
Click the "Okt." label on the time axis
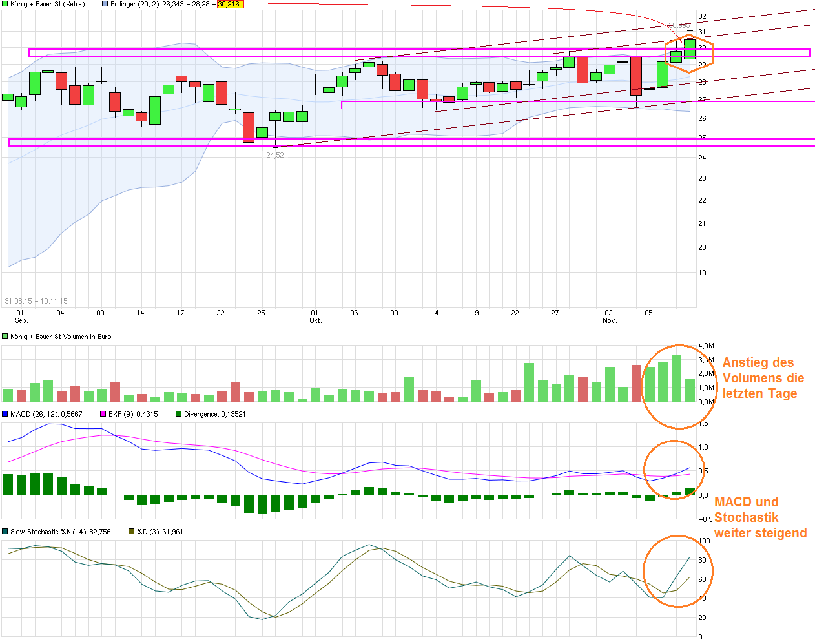316,319
